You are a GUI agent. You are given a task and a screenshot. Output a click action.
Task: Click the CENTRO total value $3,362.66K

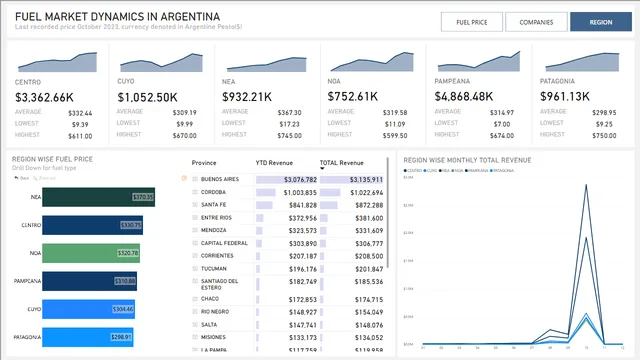tap(44, 98)
